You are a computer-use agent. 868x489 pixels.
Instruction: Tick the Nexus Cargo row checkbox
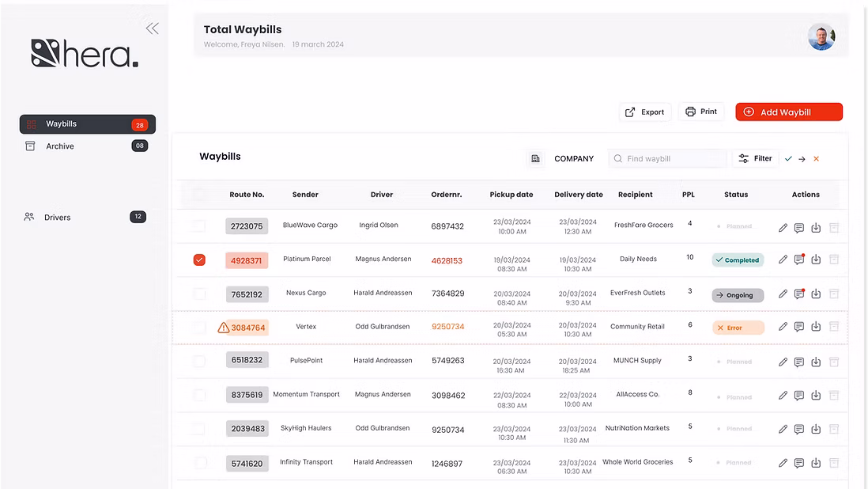coord(199,294)
